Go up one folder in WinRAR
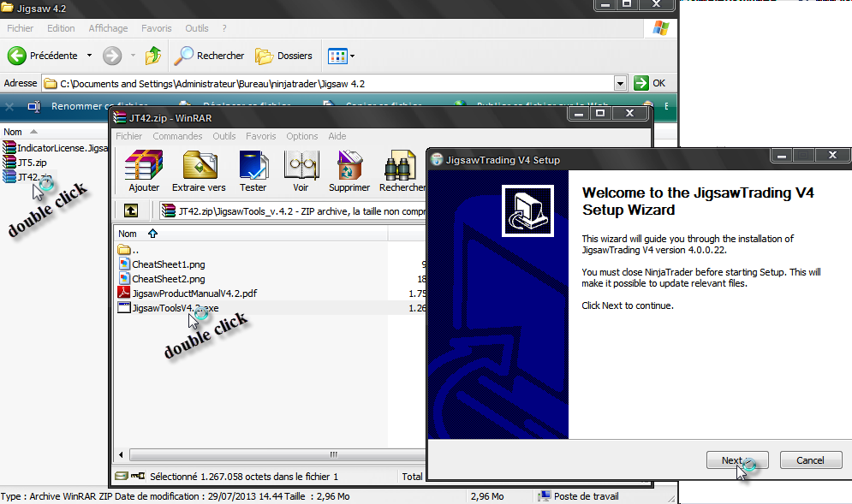The height and width of the screenshot is (504, 852). [131, 210]
